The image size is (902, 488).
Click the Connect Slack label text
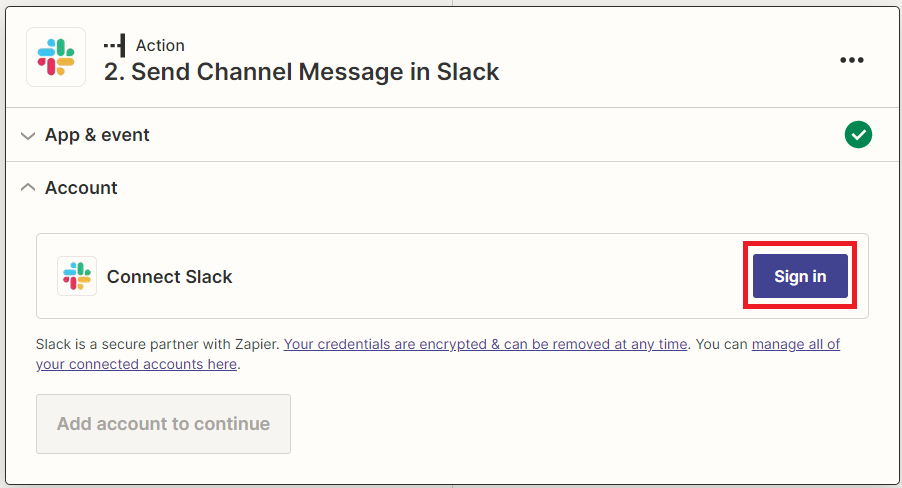point(170,277)
